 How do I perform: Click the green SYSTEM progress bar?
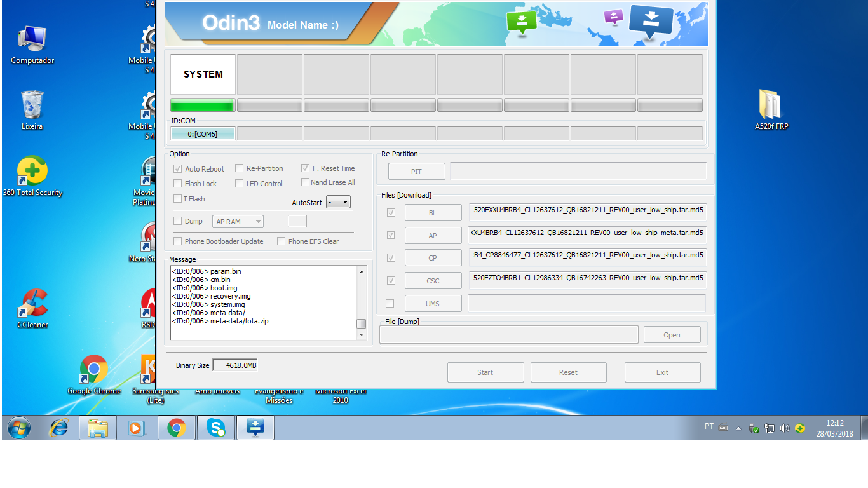coord(203,105)
